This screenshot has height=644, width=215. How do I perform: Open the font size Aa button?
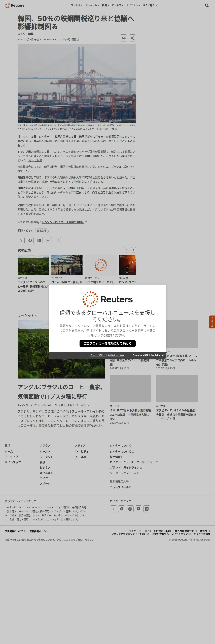tap(124, 38)
